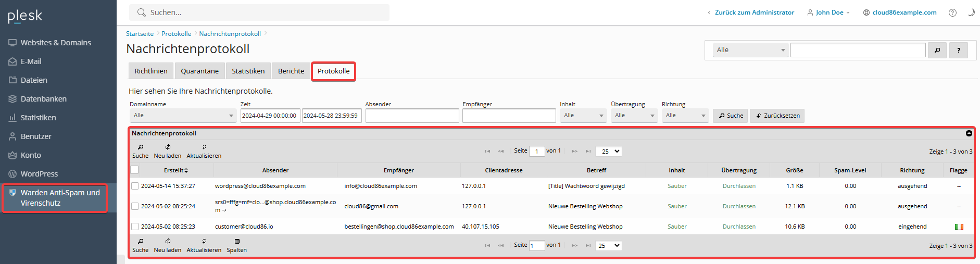
Task: Click the Nachrichtenprotokoll breadcrumb link
Action: (x=230, y=34)
